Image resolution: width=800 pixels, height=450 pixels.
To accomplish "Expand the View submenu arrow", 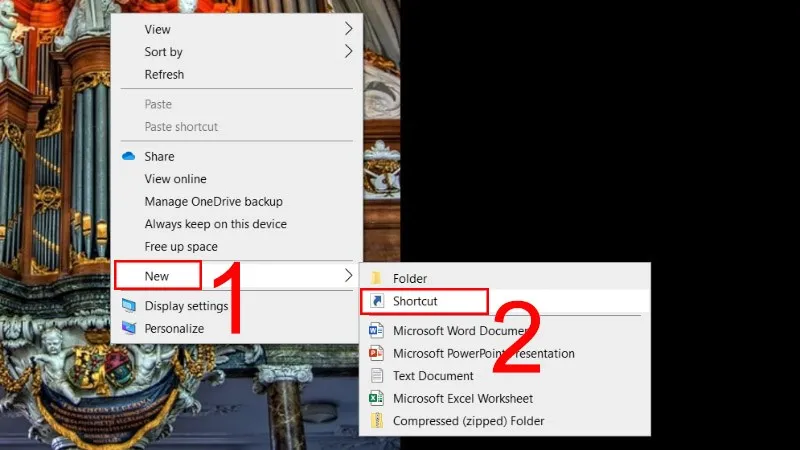I will [348, 29].
